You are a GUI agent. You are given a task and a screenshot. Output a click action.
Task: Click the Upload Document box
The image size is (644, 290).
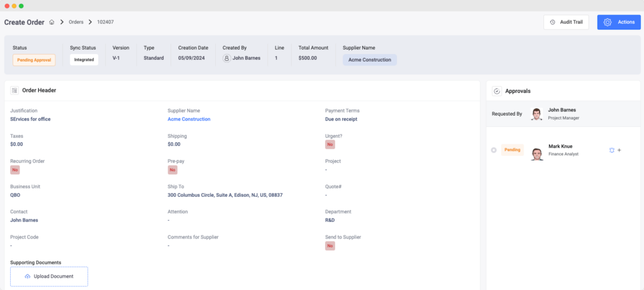(49, 276)
